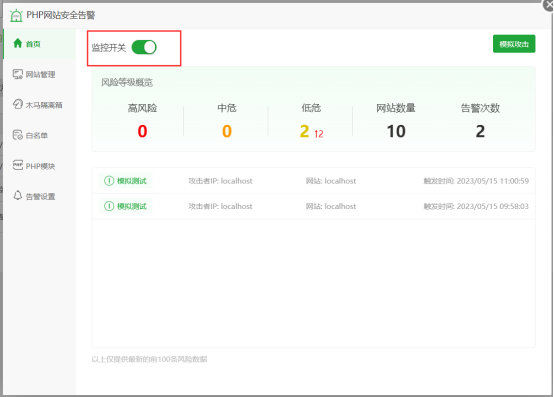Viewport: 554px width, 397px height.
Task: Click the 模拟攻击 button
Action: coord(514,44)
